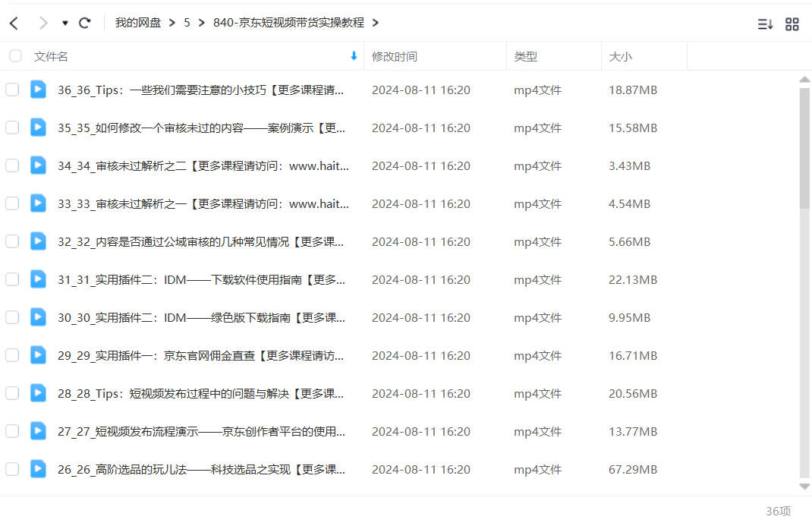Sort by the 大小 column

pos(621,56)
